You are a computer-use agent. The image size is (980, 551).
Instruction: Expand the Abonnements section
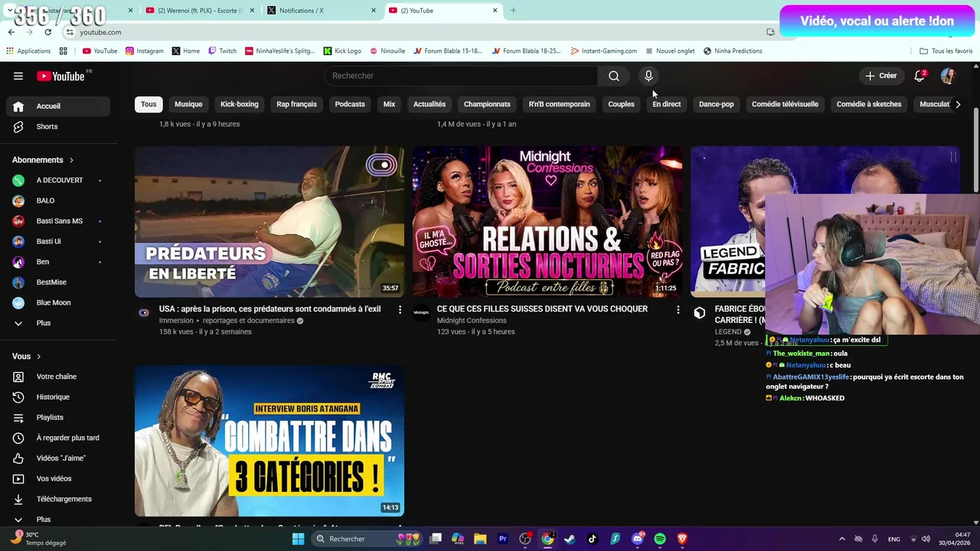(x=43, y=160)
